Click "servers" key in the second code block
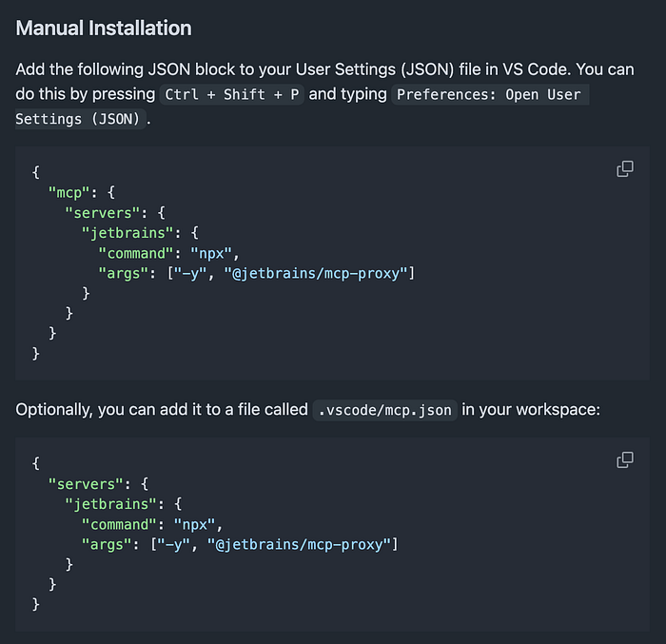This screenshot has width=666, height=644. pyautogui.click(x=86, y=484)
